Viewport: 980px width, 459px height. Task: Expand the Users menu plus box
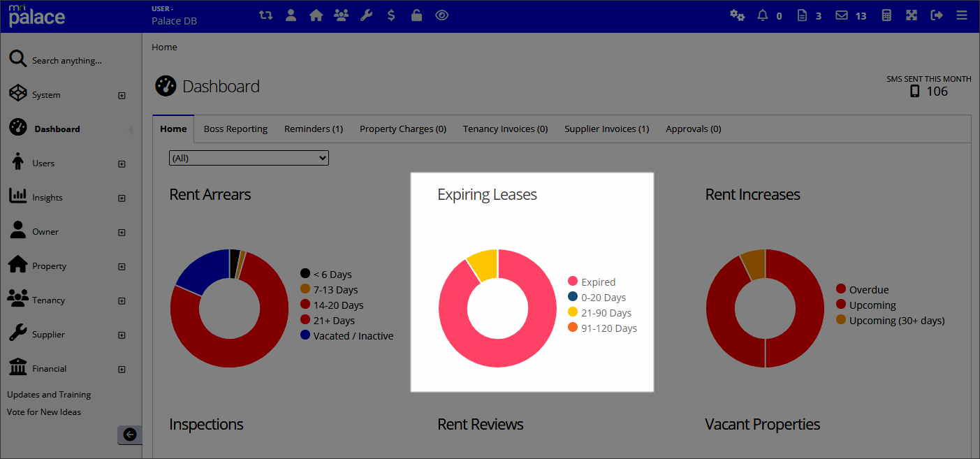pos(122,164)
